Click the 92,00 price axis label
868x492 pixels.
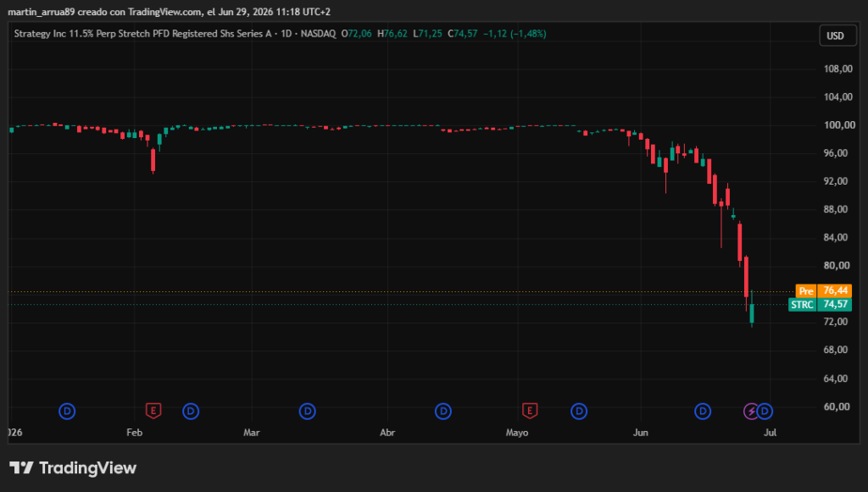836,181
